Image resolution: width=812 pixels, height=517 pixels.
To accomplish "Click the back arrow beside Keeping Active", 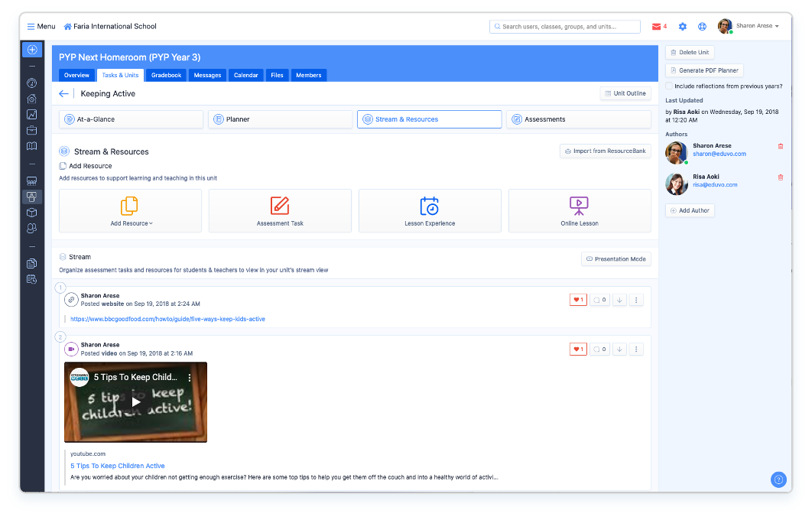I will (64, 94).
